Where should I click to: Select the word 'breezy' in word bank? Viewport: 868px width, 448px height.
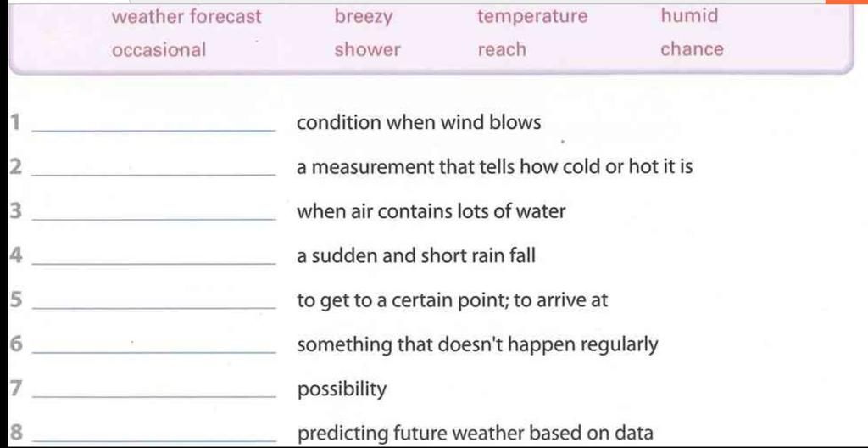[x=364, y=17]
